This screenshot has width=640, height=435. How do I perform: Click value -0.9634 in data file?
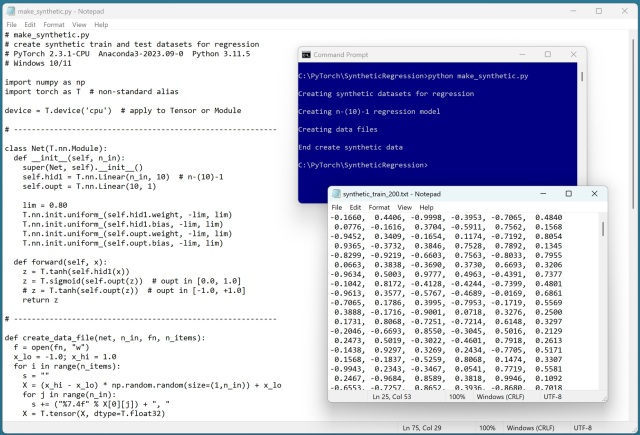(x=347, y=274)
